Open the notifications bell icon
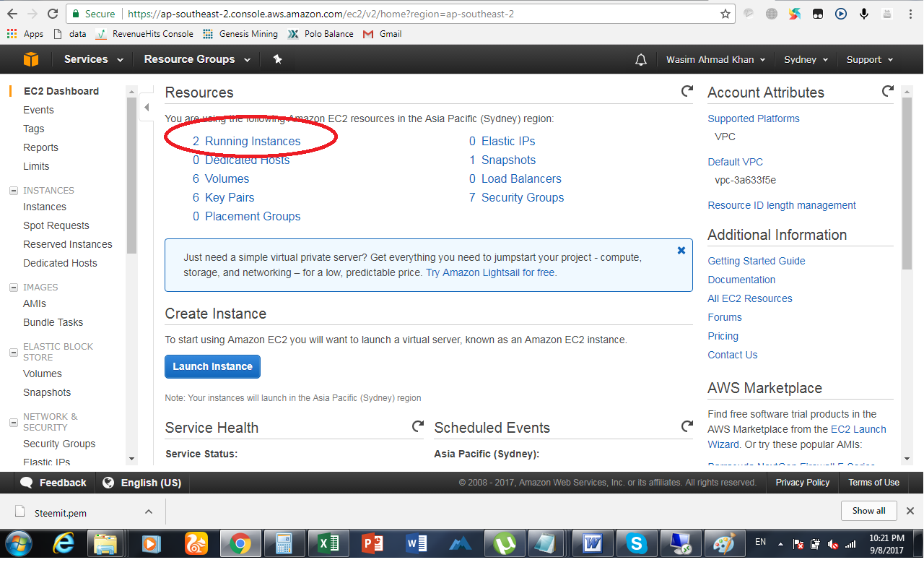The image size is (924, 578). [x=641, y=60]
